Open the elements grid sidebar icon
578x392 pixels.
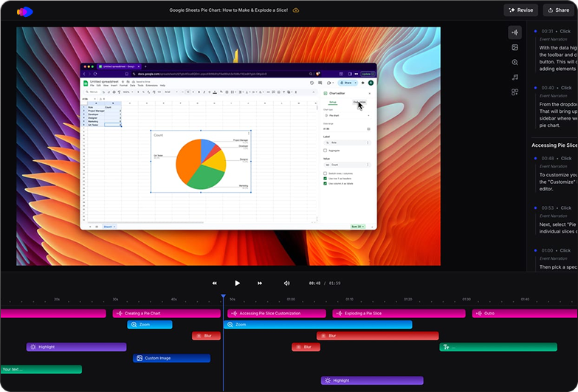tap(515, 92)
